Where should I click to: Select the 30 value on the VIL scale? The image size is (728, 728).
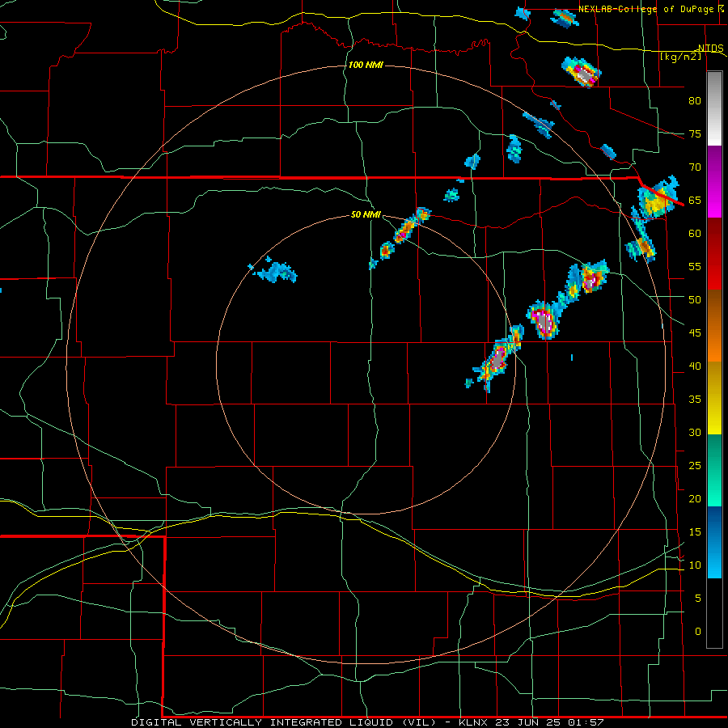coord(695,433)
